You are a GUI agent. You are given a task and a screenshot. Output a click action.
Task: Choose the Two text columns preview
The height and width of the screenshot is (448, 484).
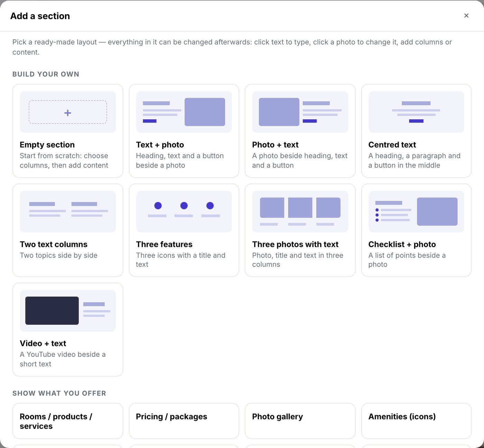68,212
